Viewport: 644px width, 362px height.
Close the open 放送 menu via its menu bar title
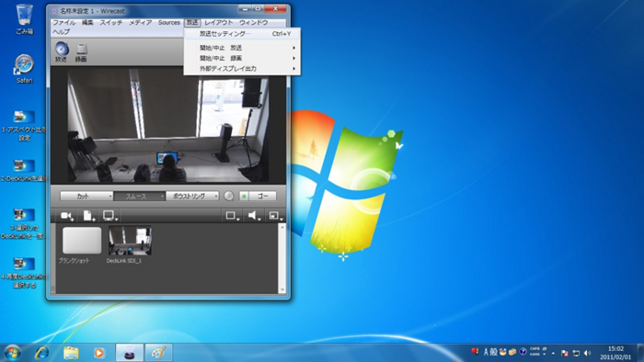(192, 23)
